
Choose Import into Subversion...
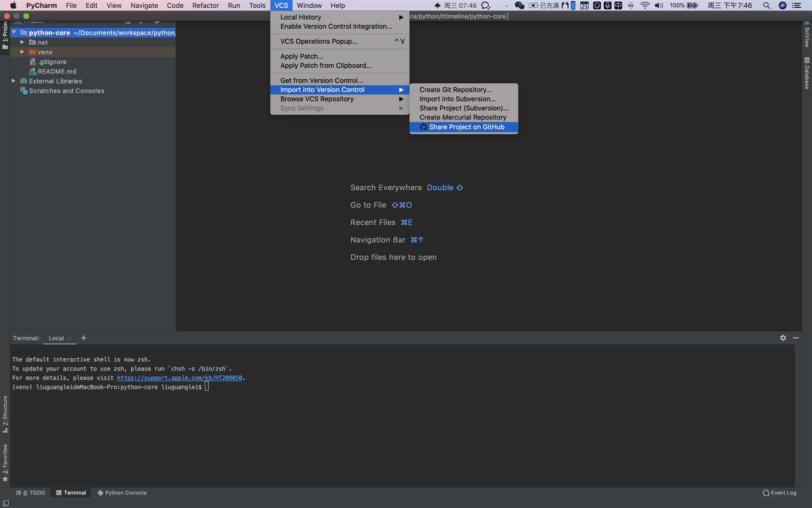464,99
